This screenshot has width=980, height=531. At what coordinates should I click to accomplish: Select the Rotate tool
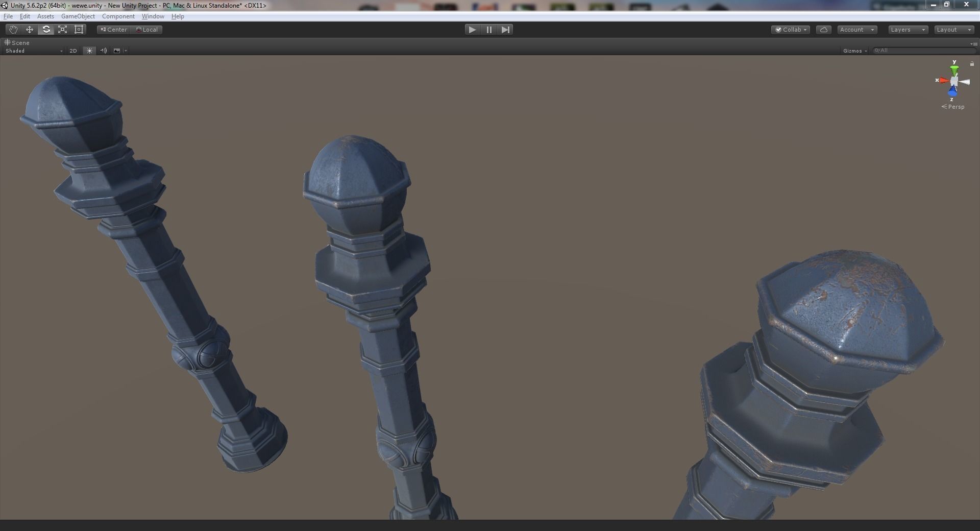tap(46, 30)
